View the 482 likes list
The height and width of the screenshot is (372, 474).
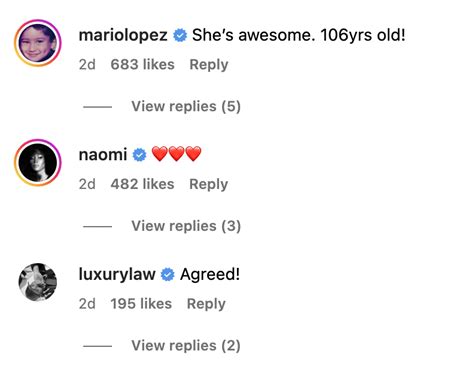(x=142, y=184)
